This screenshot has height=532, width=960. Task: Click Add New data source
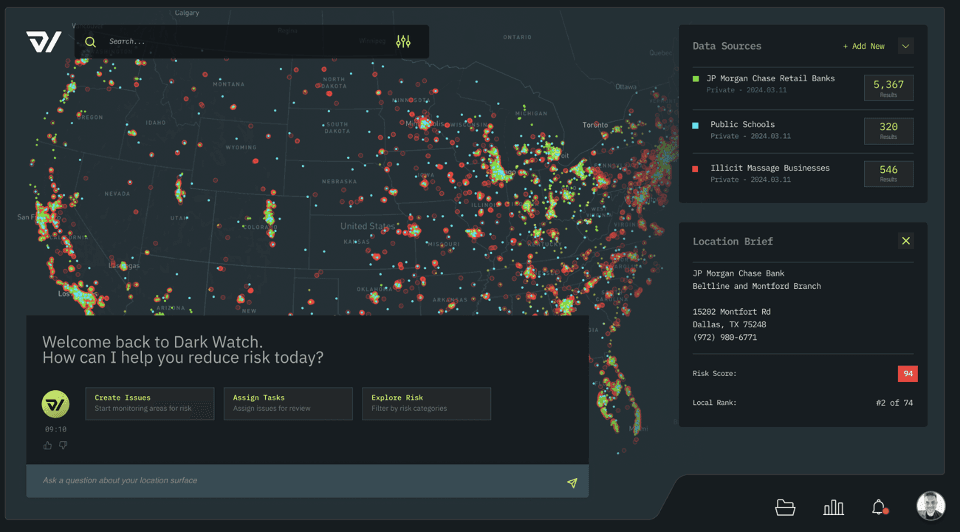[x=864, y=46]
